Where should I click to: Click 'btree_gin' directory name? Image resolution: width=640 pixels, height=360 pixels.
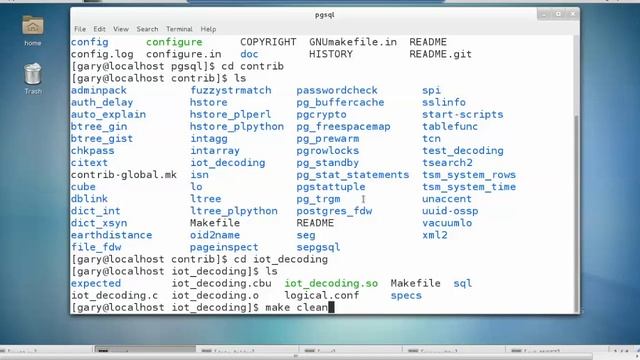[x=99, y=127]
